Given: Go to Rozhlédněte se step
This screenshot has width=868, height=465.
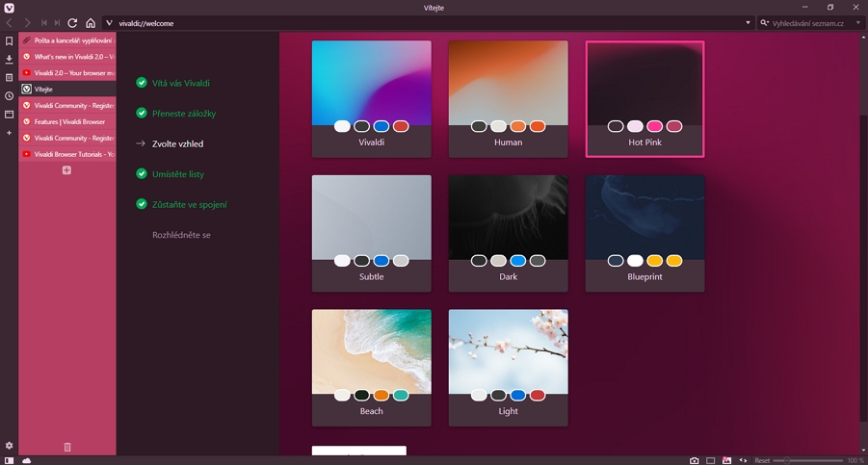Looking at the screenshot, I should click(x=181, y=235).
